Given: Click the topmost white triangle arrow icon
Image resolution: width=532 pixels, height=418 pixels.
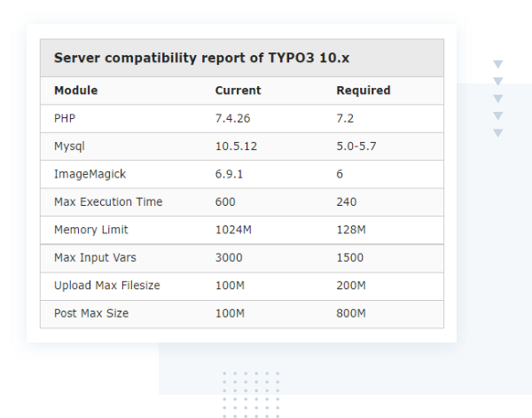Looking at the screenshot, I should (498, 65).
